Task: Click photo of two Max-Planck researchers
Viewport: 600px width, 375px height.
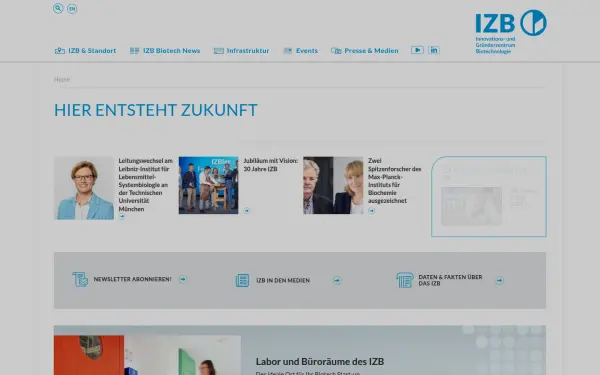Action: 333,185
